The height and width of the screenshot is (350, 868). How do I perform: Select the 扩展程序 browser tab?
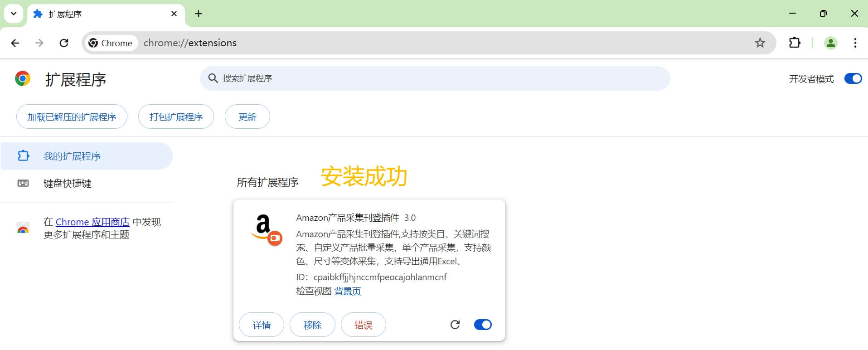(106, 15)
